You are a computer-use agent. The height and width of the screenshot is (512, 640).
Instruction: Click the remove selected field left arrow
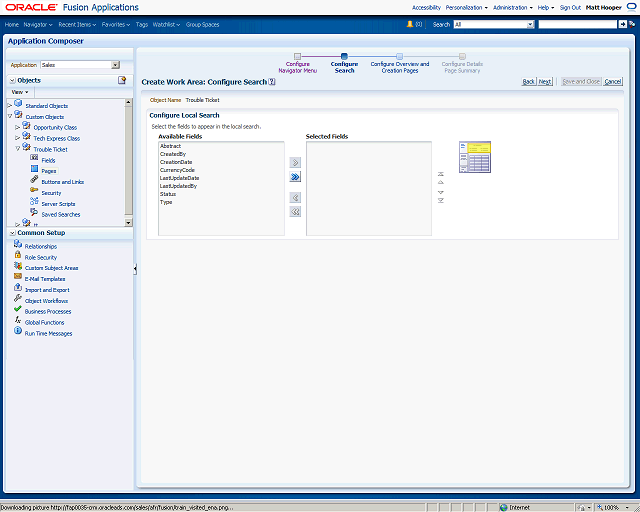click(x=295, y=198)
